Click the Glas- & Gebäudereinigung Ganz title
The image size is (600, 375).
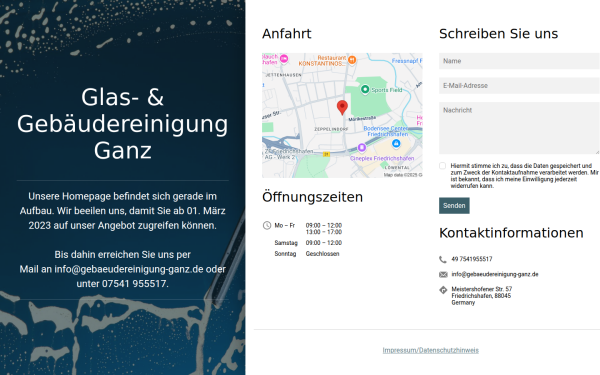click(122, 124)
